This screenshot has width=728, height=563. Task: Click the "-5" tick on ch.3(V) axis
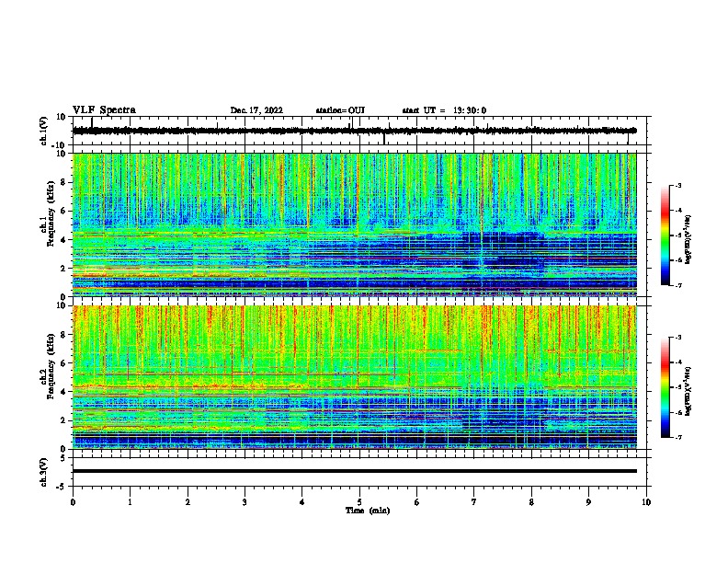(62, 487)
